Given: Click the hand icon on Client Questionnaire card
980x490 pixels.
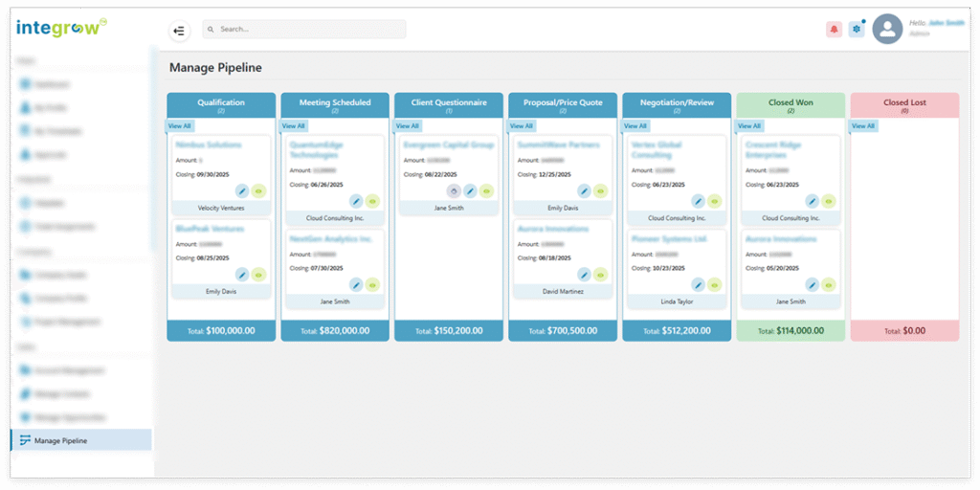Looking at the screenshot, I should pyautogui.click(x=454, y=191).
